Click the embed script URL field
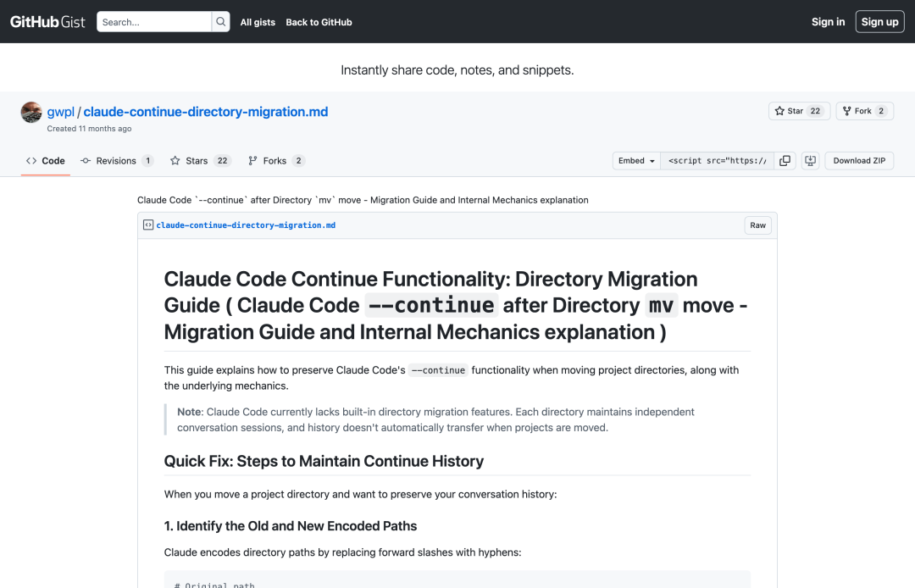Image resolution: width=915 pixels, height=588 pixels. (x=718, y=160)
